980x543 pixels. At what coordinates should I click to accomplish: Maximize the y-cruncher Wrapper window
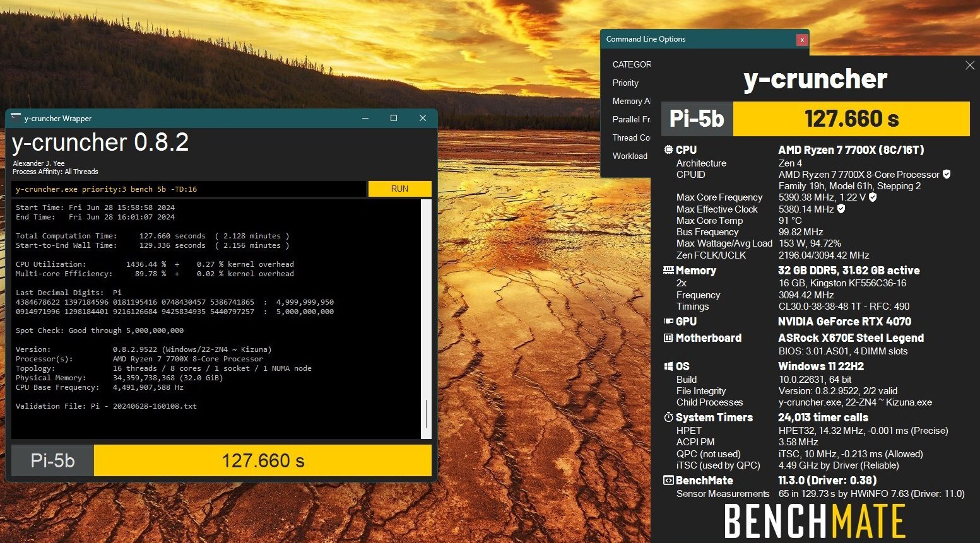point(393,118)
